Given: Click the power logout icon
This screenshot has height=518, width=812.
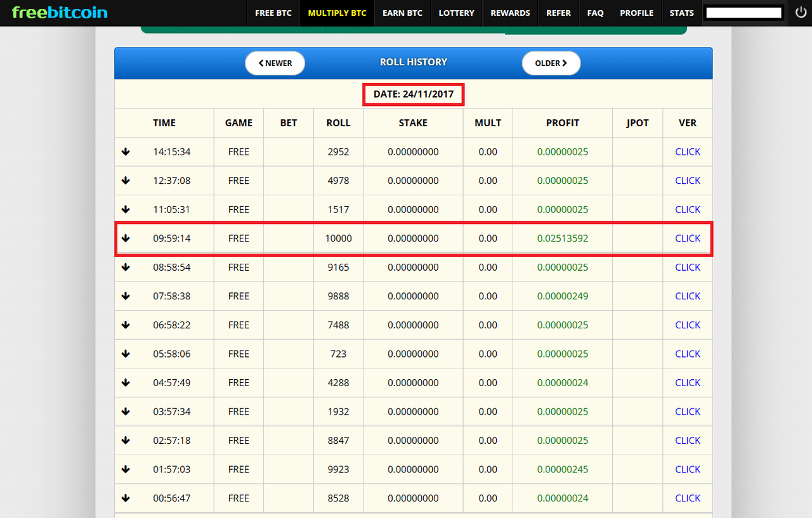Looking at the screenshot, I should click(801, 13).
